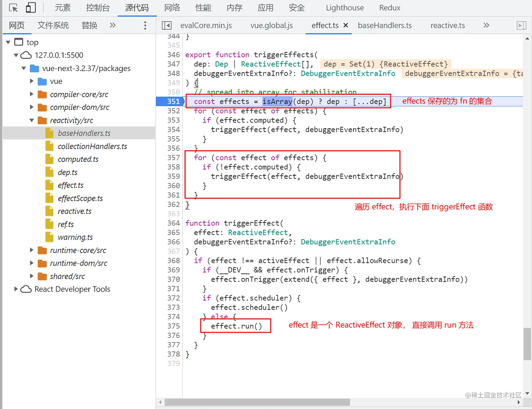Screen dimensions: 532x409
Task: Collapse the top frame tree node
Action: (8, 42)
